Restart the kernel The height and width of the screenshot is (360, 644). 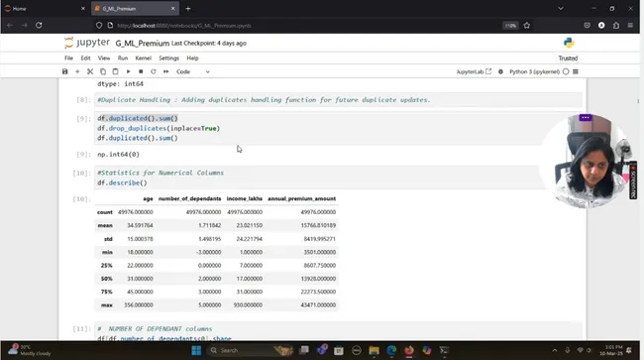[x=154, y=71]
